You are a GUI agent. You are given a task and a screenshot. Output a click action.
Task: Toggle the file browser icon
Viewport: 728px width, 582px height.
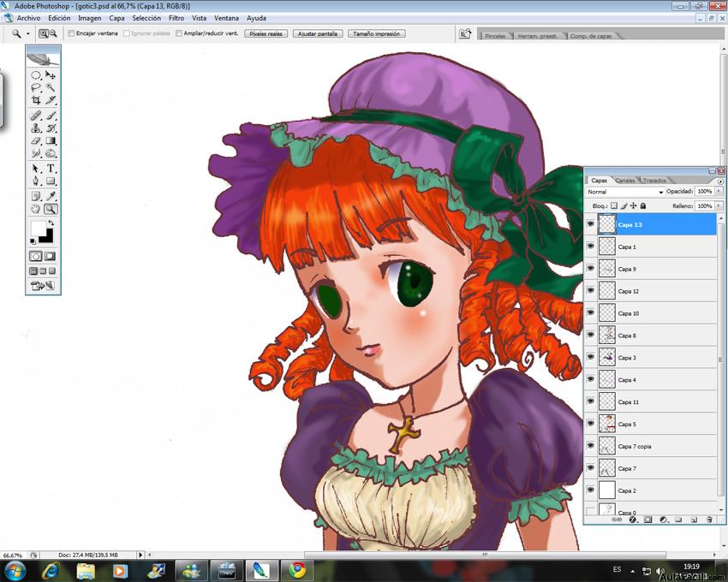click(x=465, y=34)
